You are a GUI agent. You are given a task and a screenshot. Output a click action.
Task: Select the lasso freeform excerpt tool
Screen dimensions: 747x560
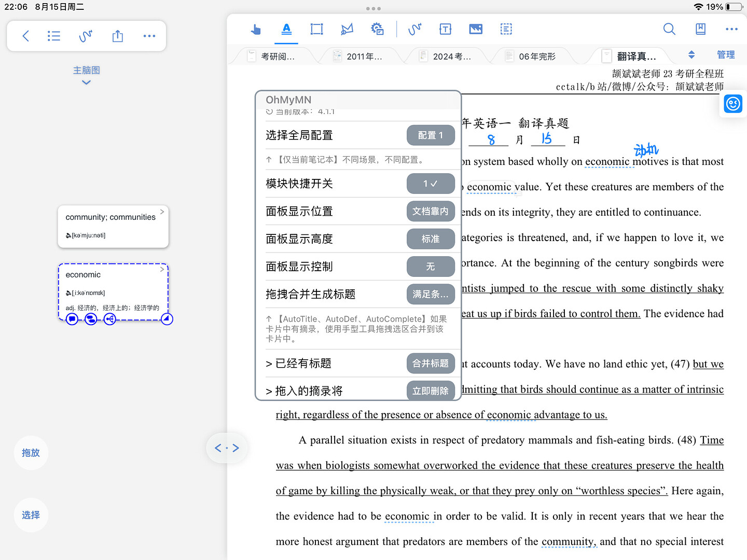pos(347,29)
